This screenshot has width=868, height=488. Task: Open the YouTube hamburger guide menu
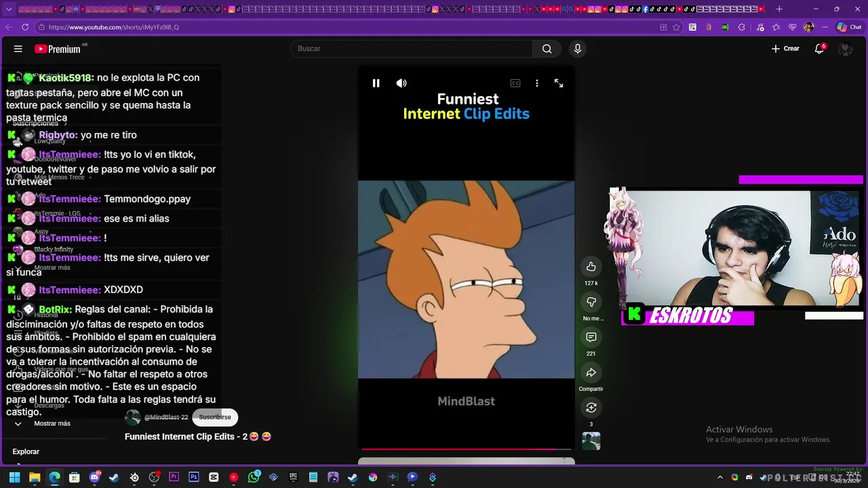[18, 49]
